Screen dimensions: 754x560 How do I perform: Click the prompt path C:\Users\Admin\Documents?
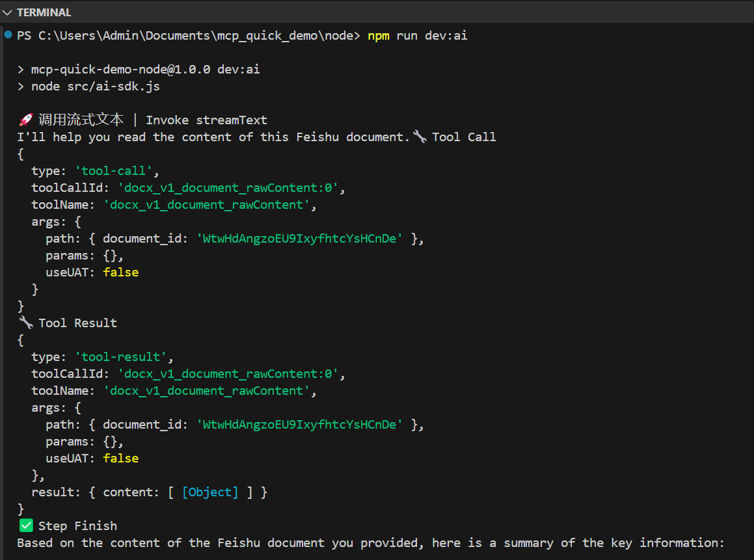[124, 36]
